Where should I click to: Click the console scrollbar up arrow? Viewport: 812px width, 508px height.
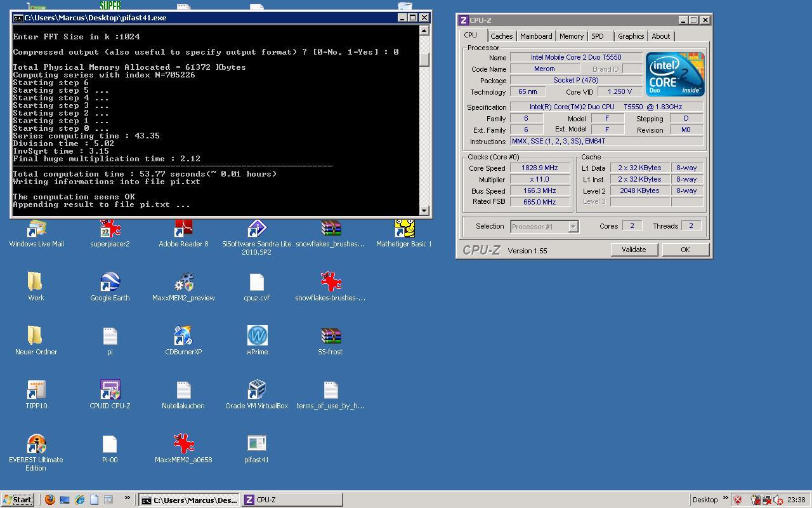424,30
